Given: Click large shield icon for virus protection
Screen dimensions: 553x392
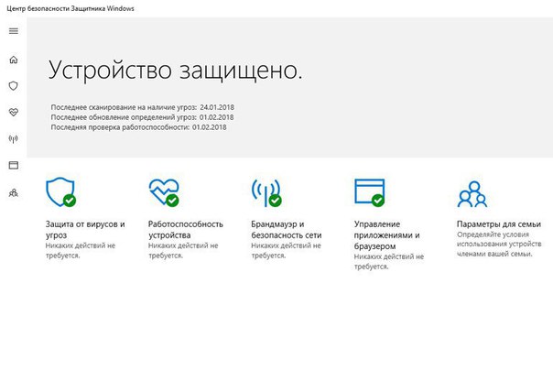Looking at the screenshot, I should pyautogui.click(x=60, y=192).
